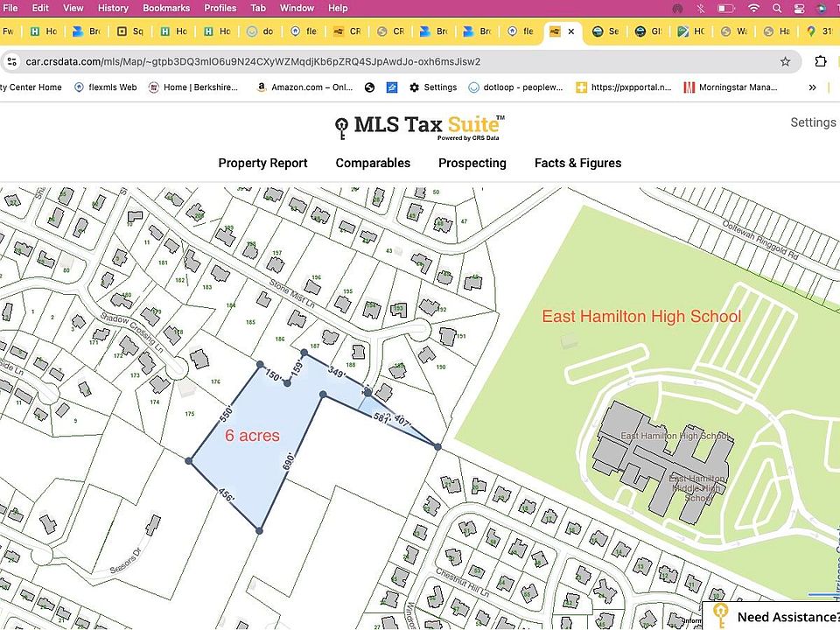Click the 456' boundary measurement
The width and height of the screenshot is (840, 630).
(226, 495)
